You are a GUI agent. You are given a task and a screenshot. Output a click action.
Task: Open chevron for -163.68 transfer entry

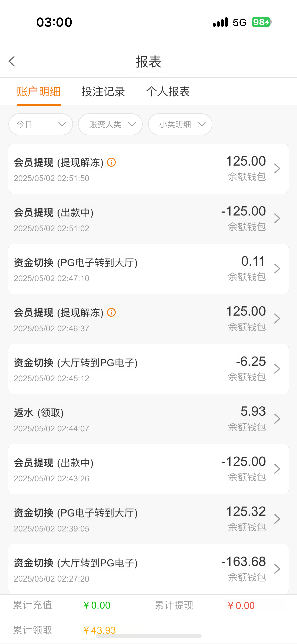tap(277, 569)
